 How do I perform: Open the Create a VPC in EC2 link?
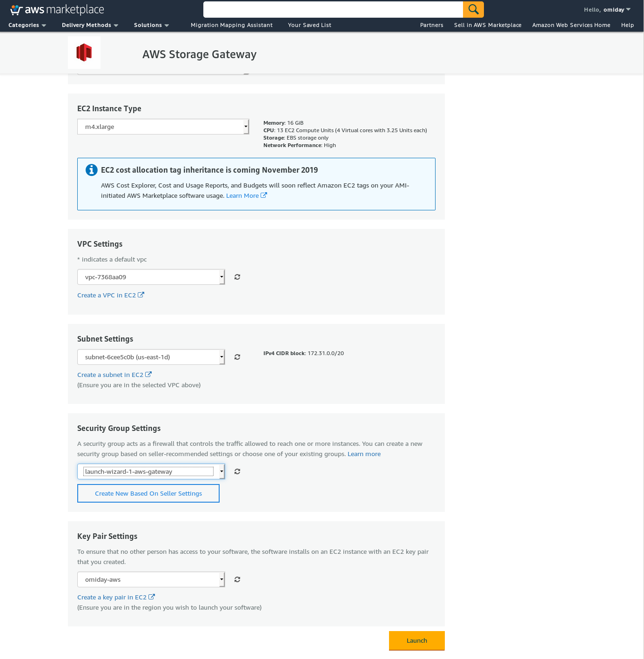point(107,295)
